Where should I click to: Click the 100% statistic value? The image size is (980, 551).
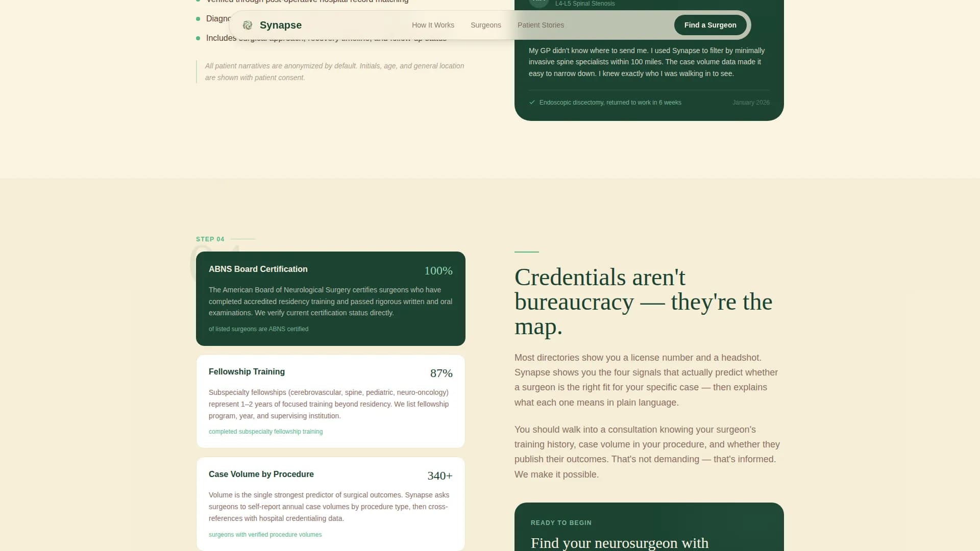pos(438,270)
